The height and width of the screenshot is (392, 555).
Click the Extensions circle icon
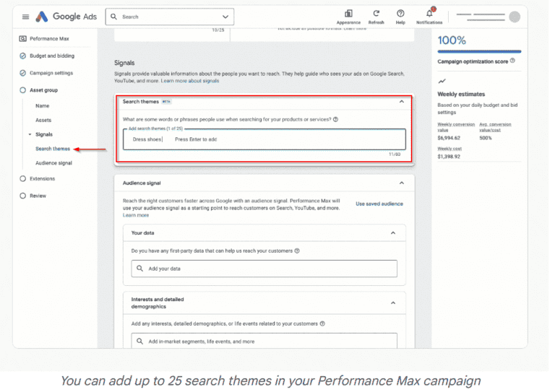(x=22, y=178)
